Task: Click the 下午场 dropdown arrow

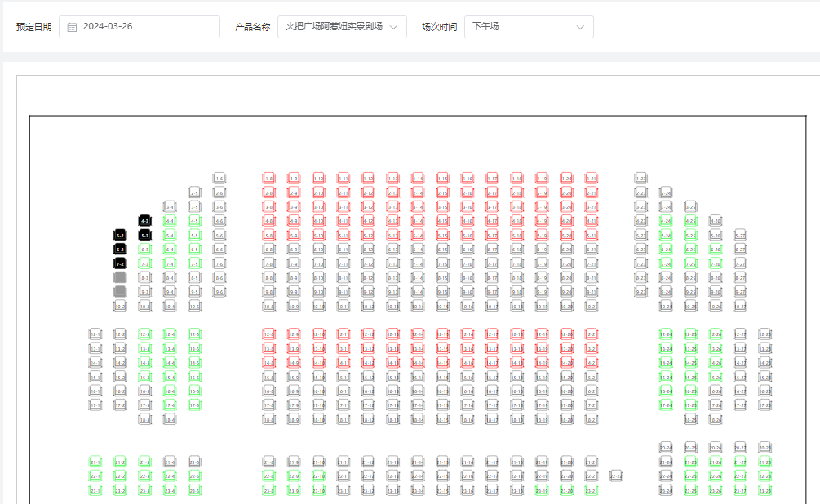Action: [x=580, y=27]
